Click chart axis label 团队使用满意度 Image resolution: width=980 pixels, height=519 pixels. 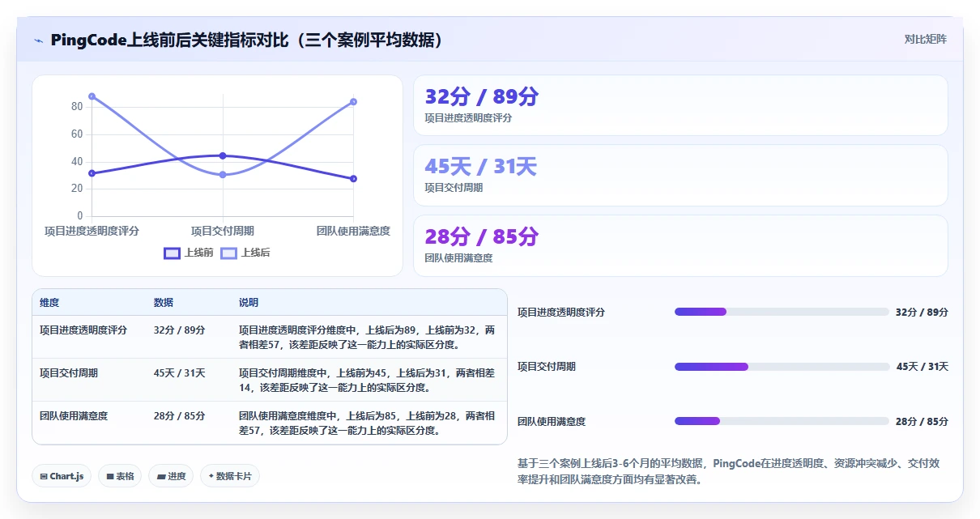click(x=354, y=232)
